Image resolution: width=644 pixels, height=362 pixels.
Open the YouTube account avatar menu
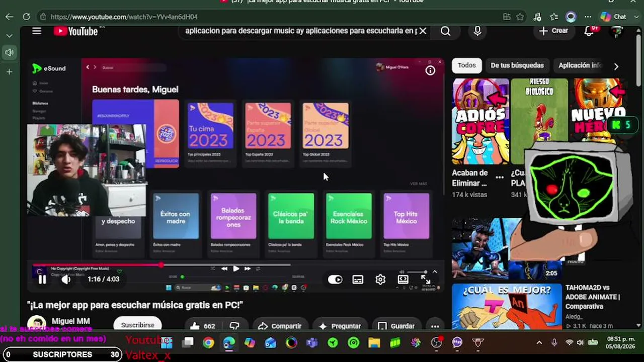pos(616,31)
